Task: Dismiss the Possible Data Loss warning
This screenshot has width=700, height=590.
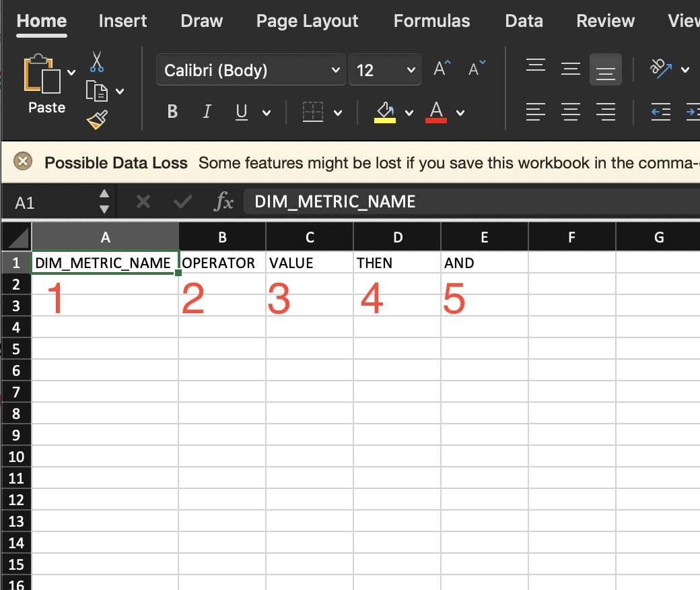Action: coord(24,162)
